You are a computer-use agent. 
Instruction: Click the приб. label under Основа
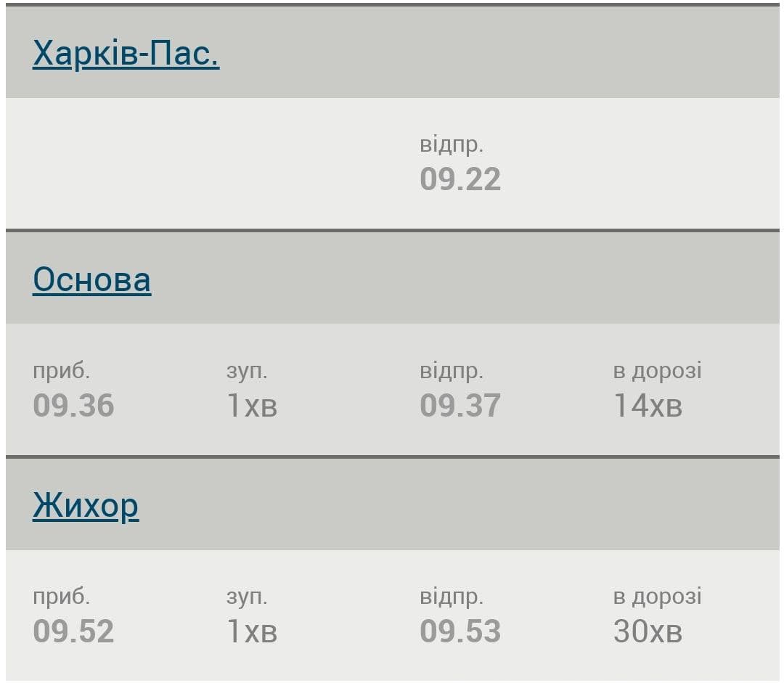(x=61, y=371)
